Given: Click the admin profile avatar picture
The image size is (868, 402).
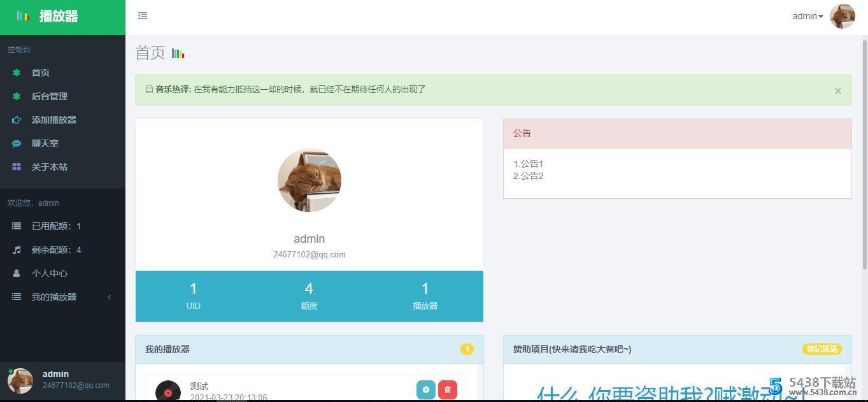Looking at the screenshot, I should [x=842, y=16].
